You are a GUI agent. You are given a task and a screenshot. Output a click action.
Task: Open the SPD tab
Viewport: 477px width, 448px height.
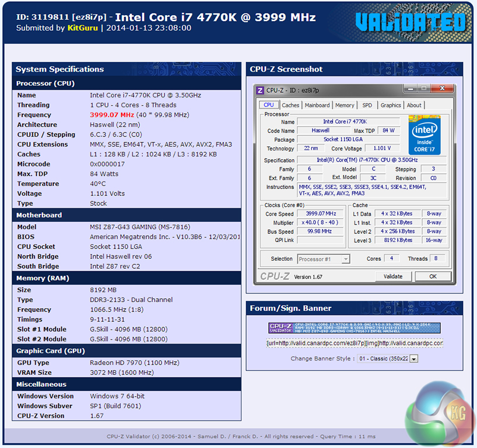367,106
